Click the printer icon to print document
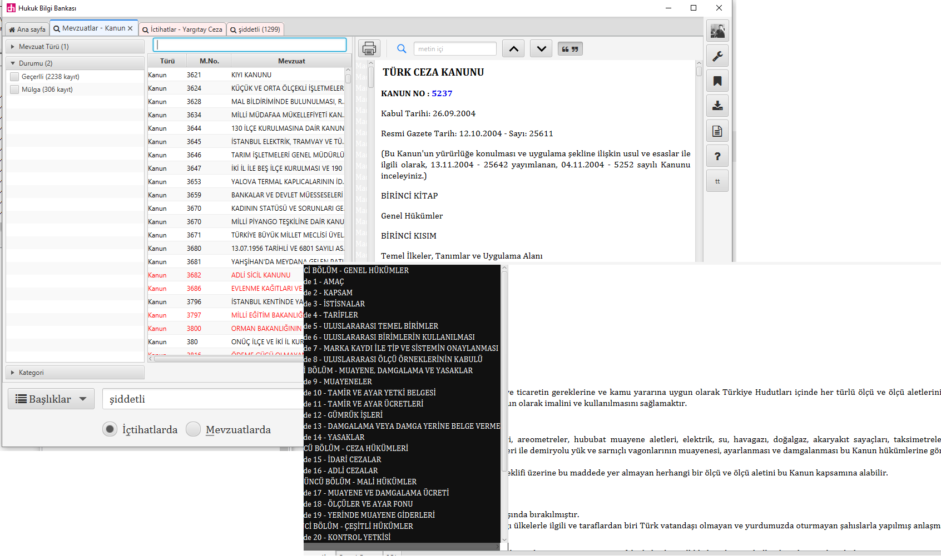Screen dimensions: 941x560 click(369, 49)
